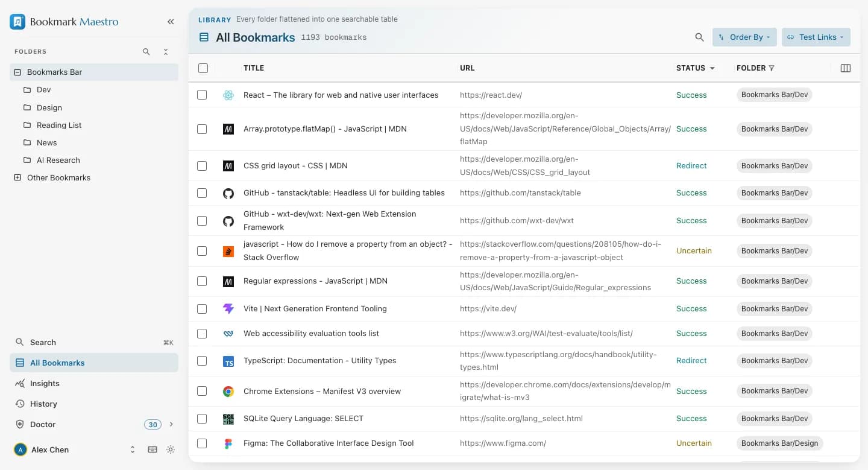Check the SQLite SELECT row checkbox

click(202, 419)
